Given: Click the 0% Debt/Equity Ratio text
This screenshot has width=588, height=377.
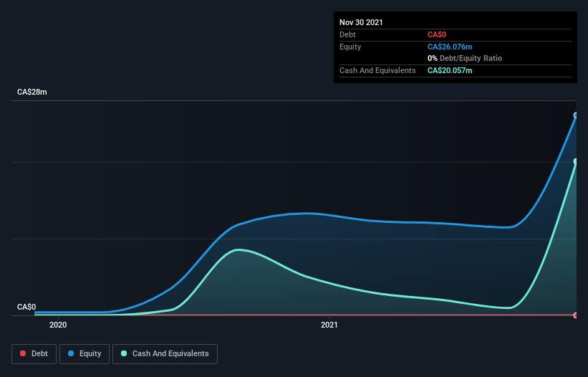Looking at the screenshot, I should click(465, 58).
